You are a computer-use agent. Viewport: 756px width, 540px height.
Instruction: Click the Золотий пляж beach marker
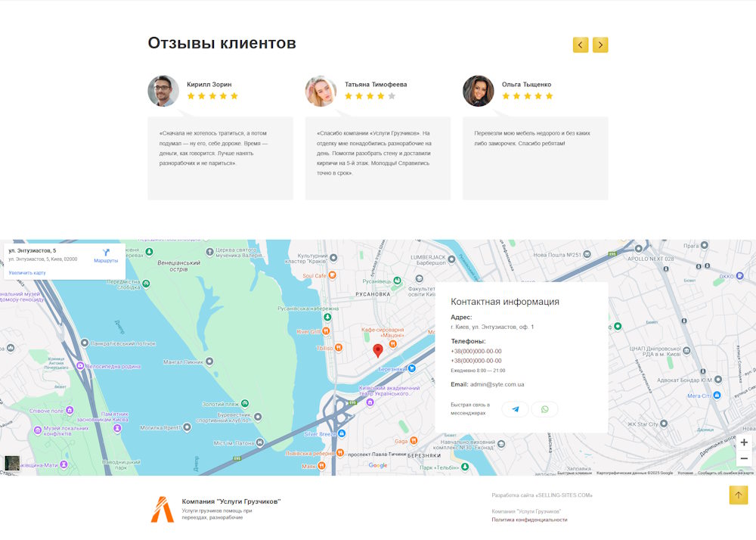[x=245, y=403]
